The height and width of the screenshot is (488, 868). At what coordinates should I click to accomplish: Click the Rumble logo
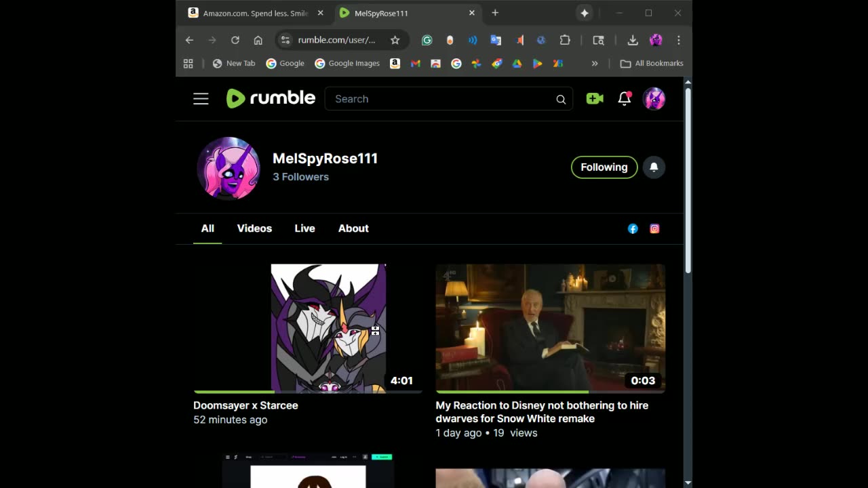[271, 98]
